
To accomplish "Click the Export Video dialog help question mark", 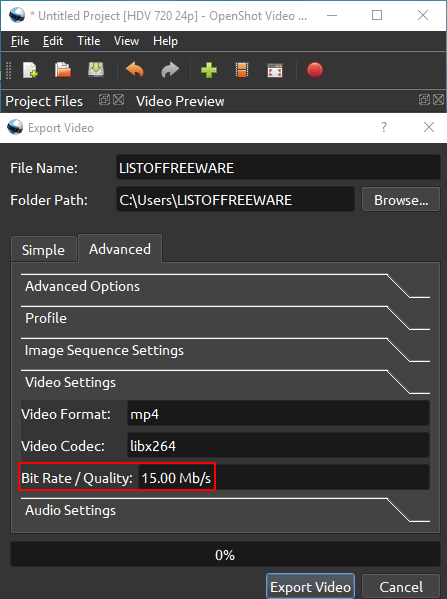I will (x=384, y=127).
